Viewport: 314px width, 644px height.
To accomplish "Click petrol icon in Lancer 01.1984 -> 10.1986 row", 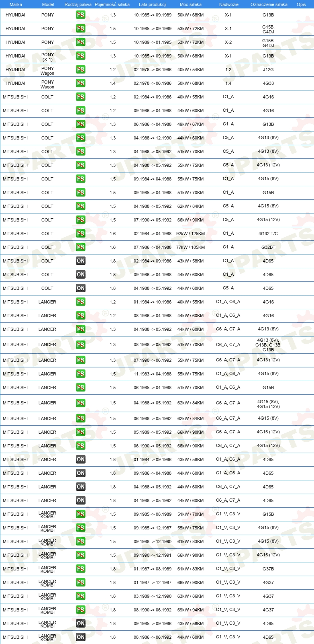I will pyautogui.click(x=81, y=302).
